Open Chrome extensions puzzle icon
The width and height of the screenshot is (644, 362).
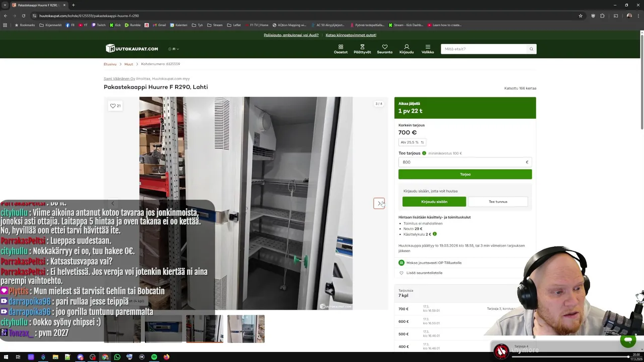pyautogui.click(x=602, y=16)
